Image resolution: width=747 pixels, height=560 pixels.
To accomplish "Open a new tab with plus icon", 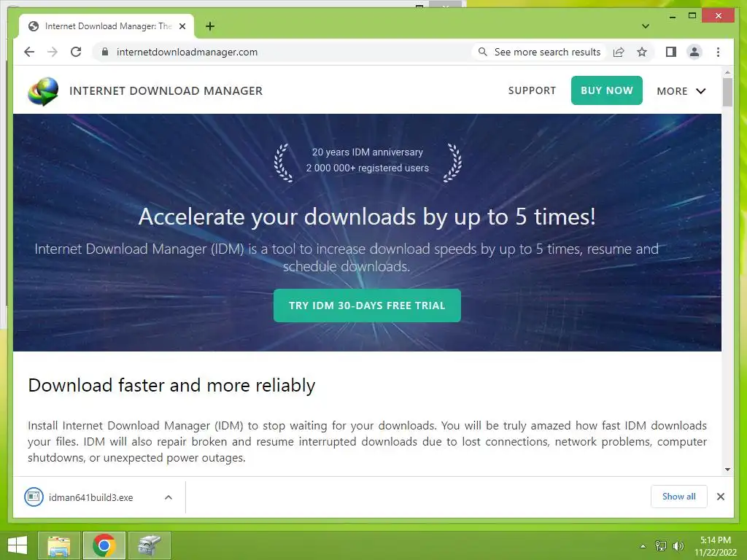I will tap(209, 26).
